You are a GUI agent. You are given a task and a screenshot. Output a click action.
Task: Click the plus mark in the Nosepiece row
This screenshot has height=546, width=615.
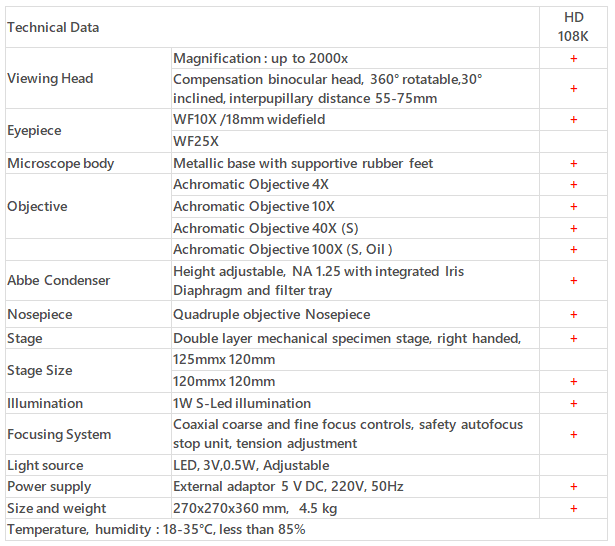[573, 314]
